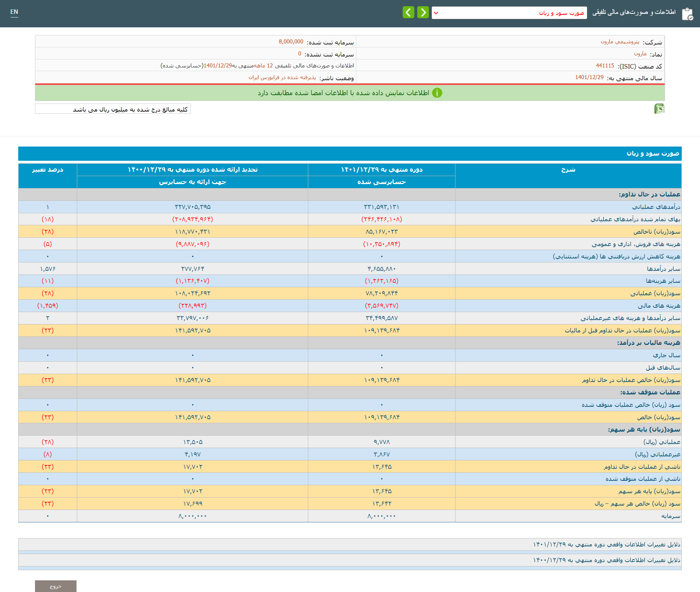This screenshot has height=592, width=700.
Task: Click the Excel export icon
Action: (x=659, y=109)
